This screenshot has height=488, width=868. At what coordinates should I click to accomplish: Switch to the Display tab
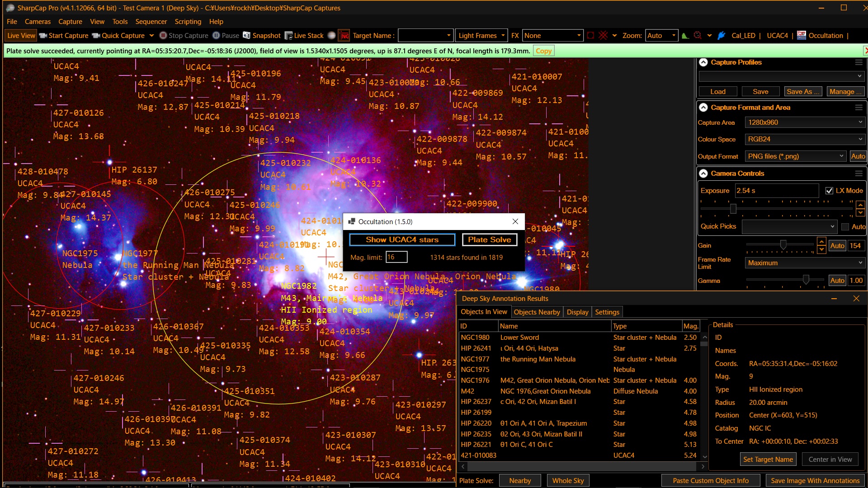pyautogui.click(x=577, y=312)
